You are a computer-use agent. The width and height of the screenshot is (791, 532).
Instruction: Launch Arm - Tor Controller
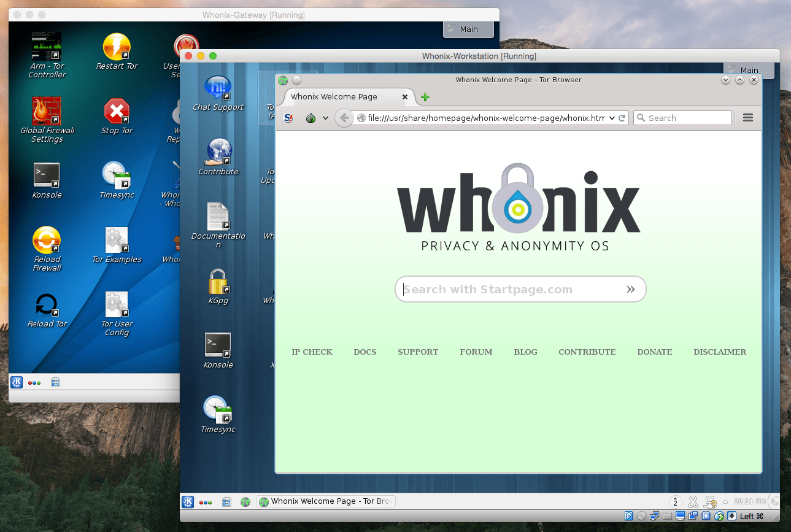point(46,46)
